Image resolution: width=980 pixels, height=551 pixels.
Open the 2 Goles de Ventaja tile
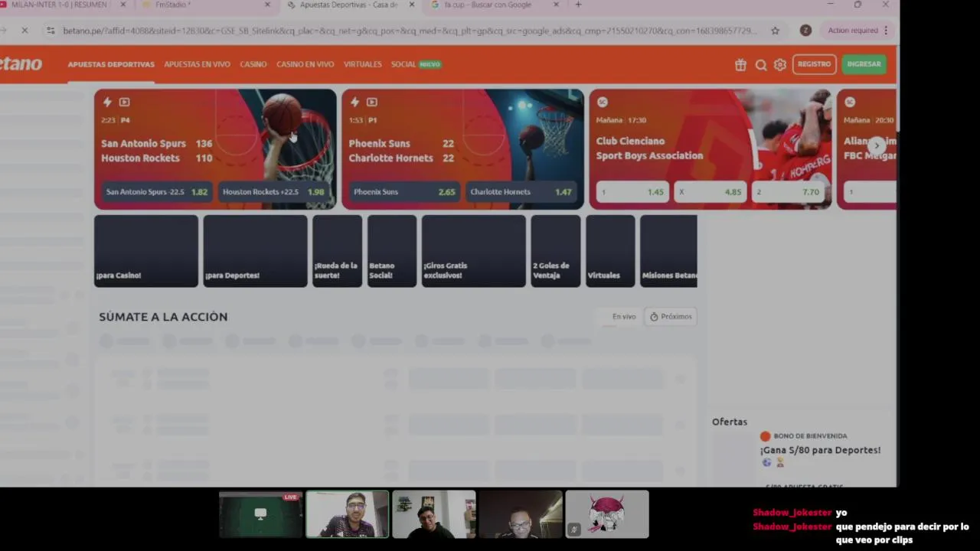click(556, 251)
